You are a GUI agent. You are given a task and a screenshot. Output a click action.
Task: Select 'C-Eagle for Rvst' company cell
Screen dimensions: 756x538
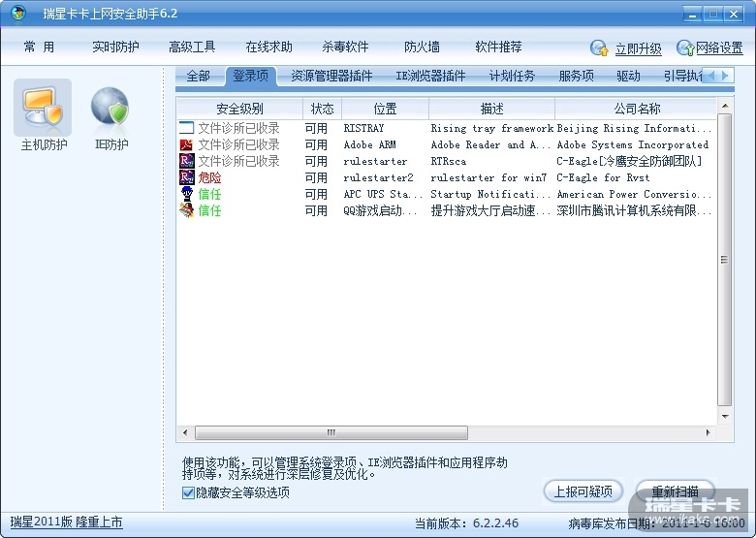click(603, 177)
